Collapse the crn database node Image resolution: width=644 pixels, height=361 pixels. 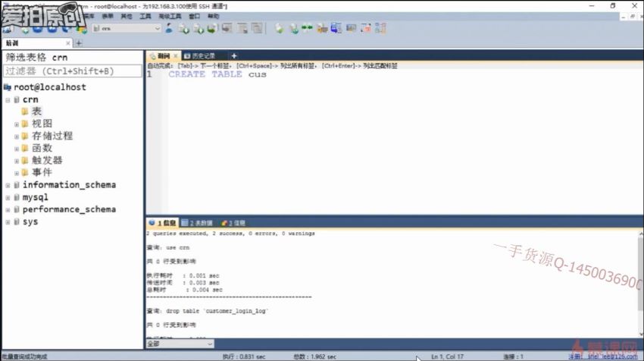tap(8, 99)
